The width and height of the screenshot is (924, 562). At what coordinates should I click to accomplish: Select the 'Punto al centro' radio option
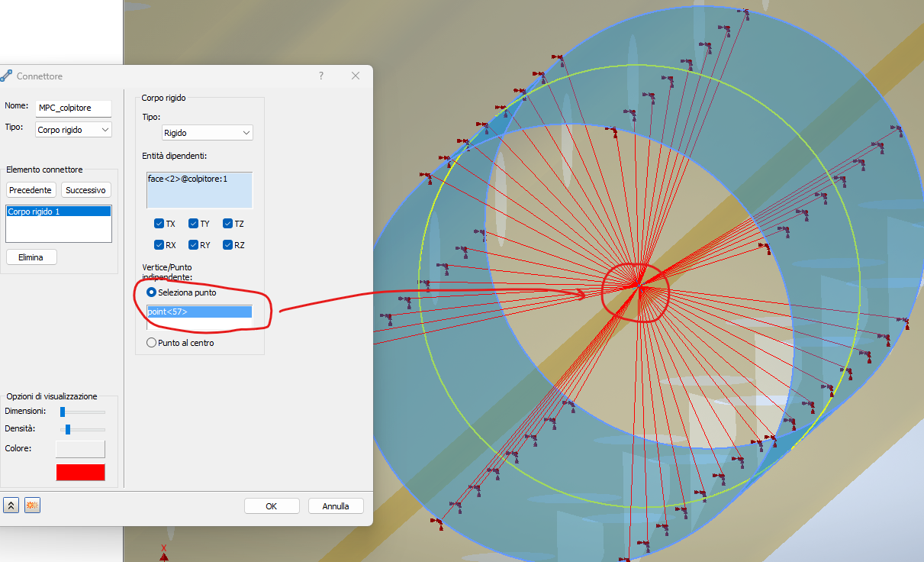[151, 342]
